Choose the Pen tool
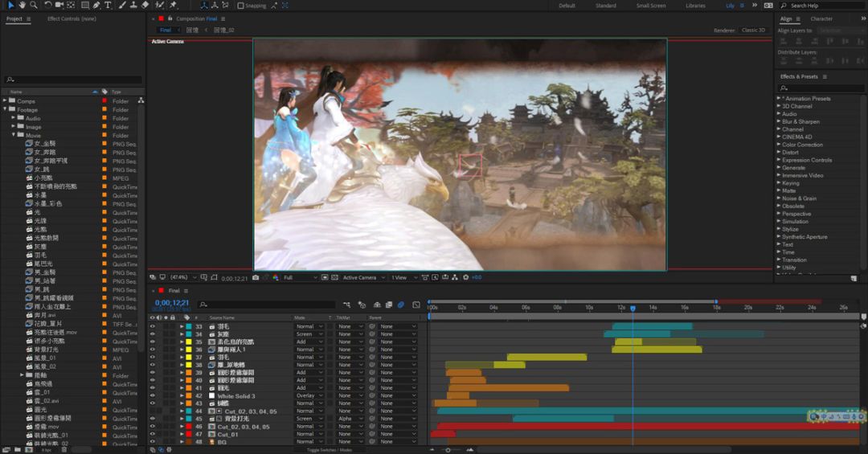 click(96, 5)
